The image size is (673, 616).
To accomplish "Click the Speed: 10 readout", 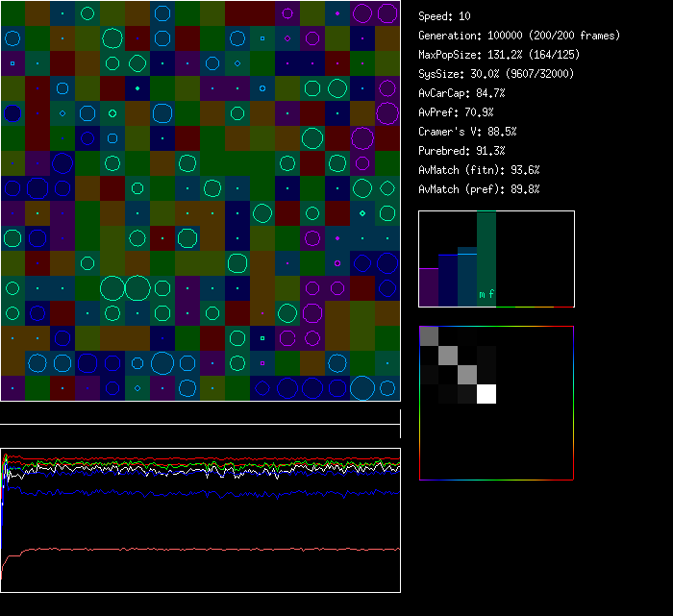I will 444,16.
